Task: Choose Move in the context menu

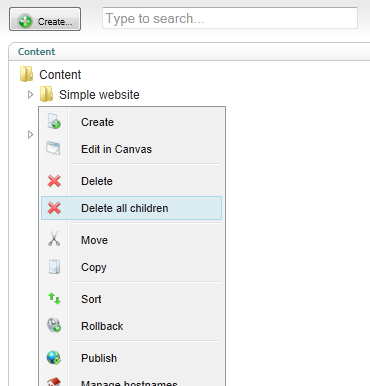Action: point(94,240)
